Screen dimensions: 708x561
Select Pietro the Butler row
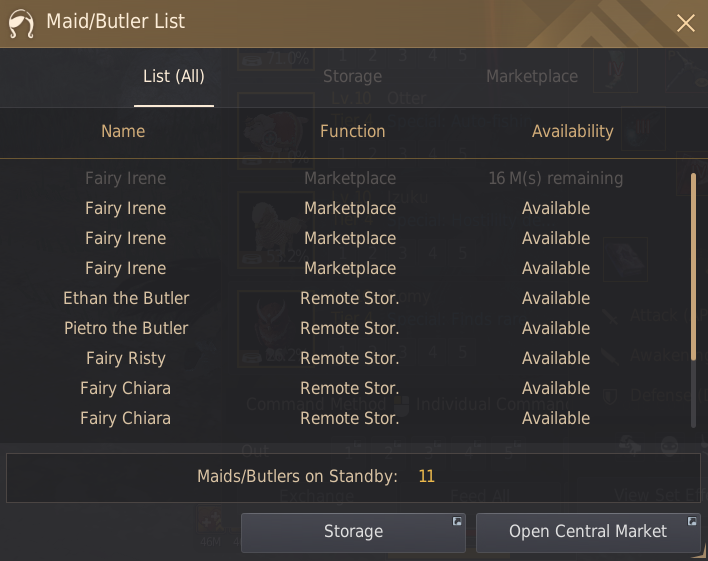345,328
